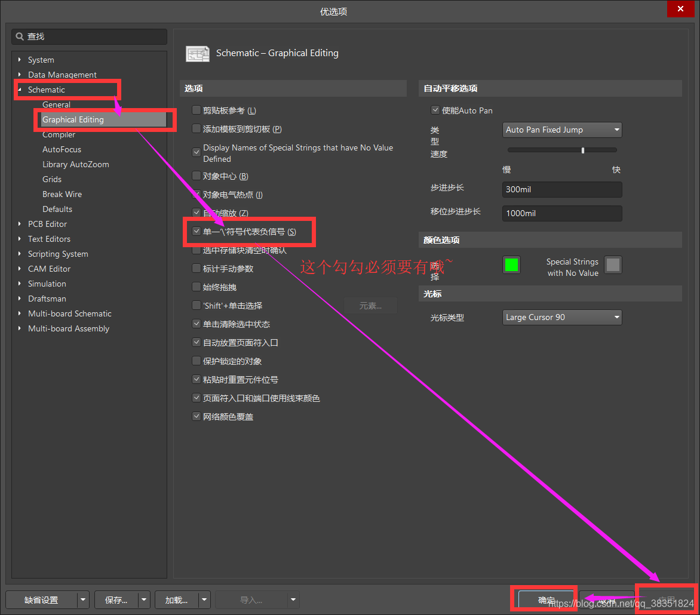The height and width of the screenshot is (615, 700).
Task: Click the search magnifier icon
Action: [x=20, y=37]
